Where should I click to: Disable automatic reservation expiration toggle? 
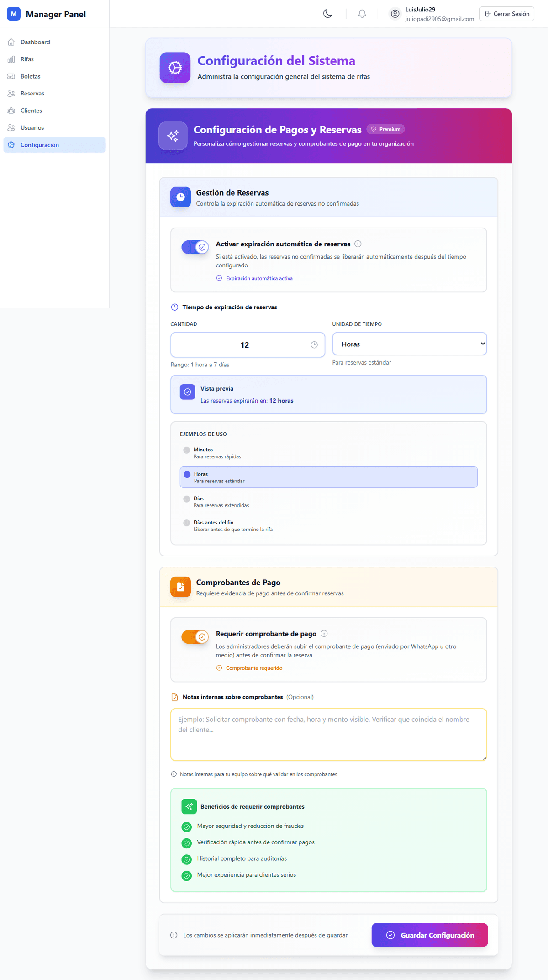tap(195, 247)
